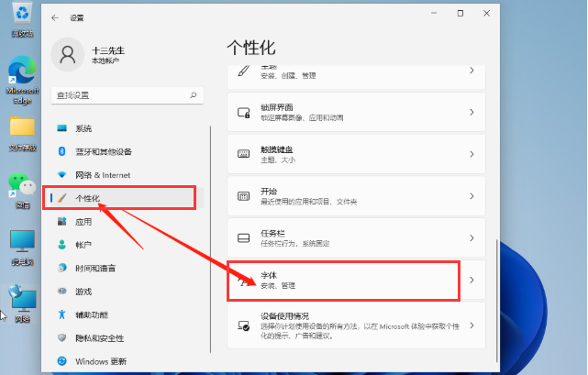Viewport: 588px width, 375px height.
Task: Expand the 触摸键盘 chevron arrow
Action: click(472, 154)
